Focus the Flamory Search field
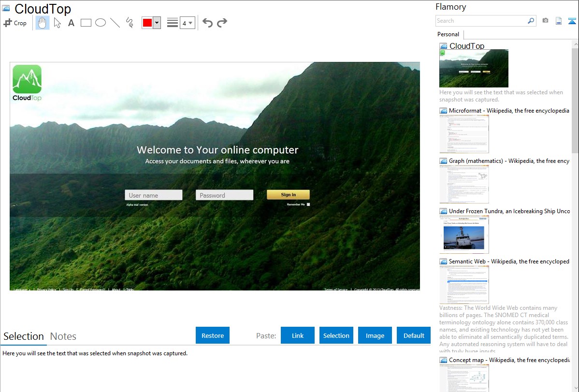 point(481,21)
